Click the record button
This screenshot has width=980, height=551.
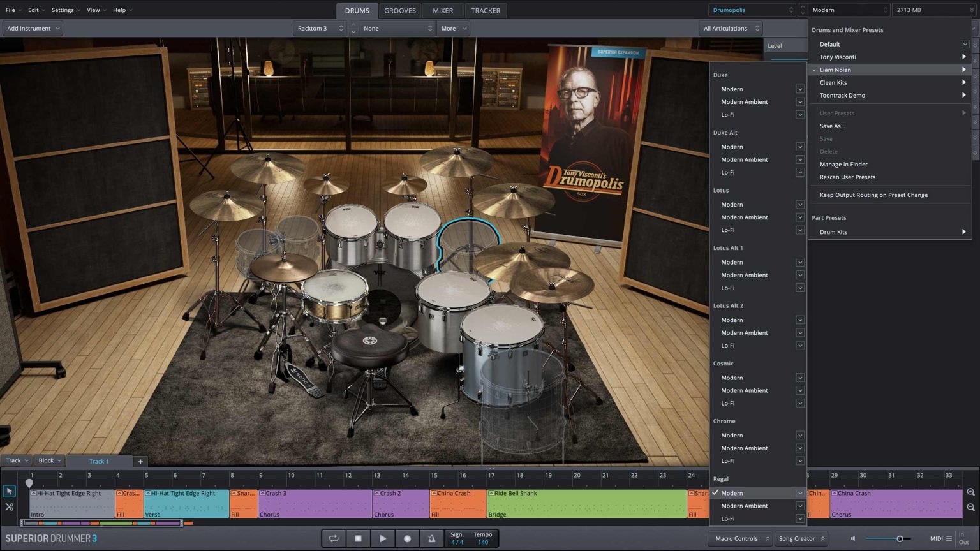click(407, 538)
